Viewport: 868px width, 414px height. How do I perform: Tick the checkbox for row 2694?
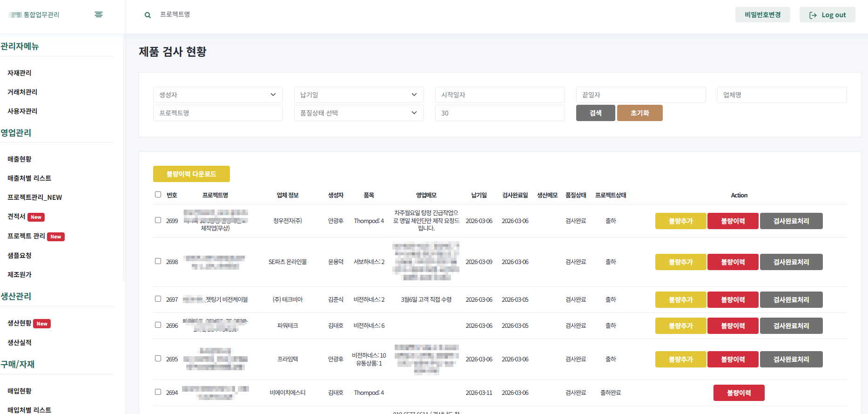coord(158,392)
